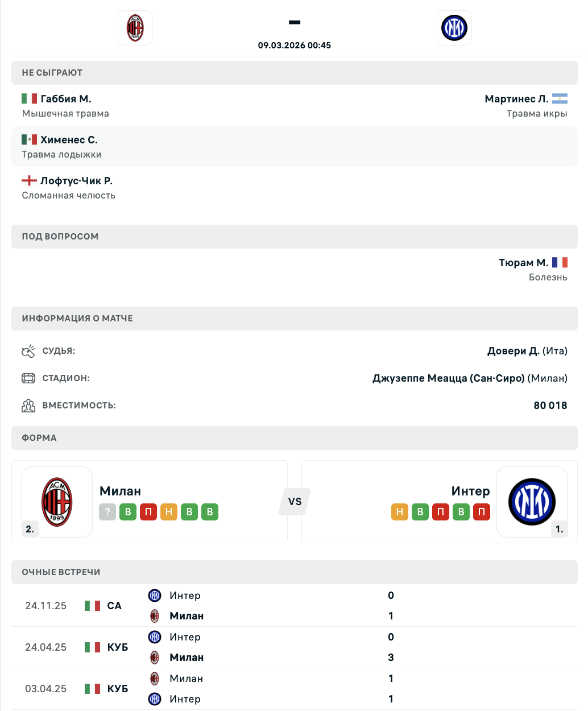Open Milan's gray question mark form badge
Screen dimensions: 588x711
point(107,512)
